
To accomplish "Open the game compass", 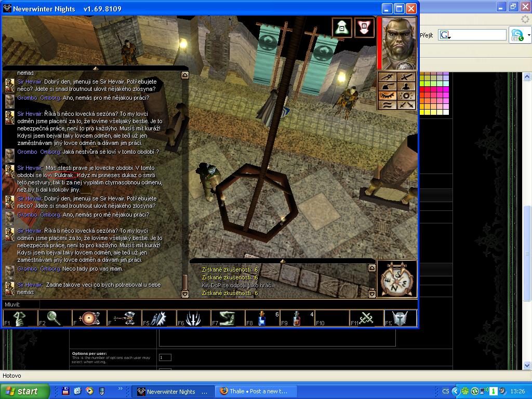I will 397,280.
